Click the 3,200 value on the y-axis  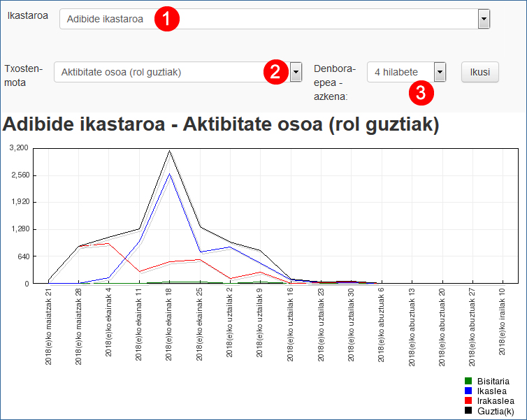click(18, 148)
